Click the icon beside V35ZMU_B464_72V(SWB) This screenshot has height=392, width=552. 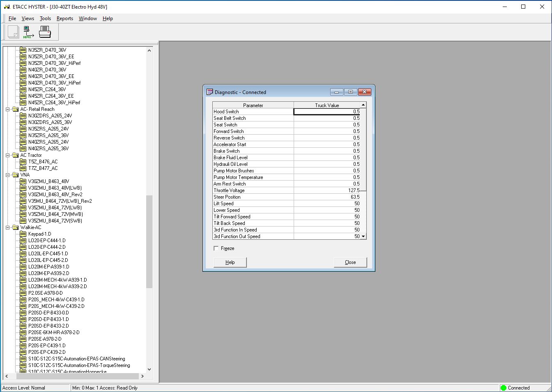tap(23, 221)
